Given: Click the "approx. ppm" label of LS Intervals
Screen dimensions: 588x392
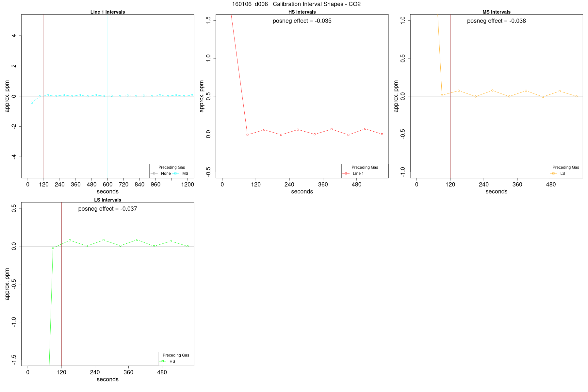Looking at the screenshot, I should tap(7, 284).
